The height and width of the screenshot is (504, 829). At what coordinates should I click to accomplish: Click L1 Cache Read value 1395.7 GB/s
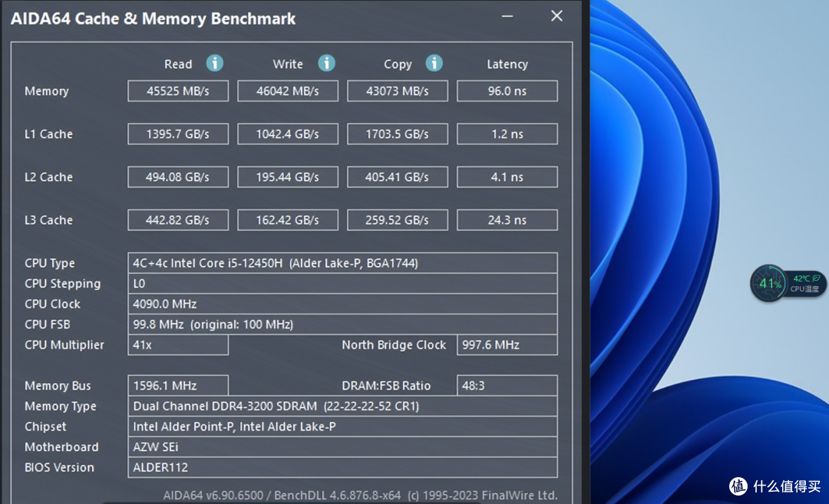178,134
